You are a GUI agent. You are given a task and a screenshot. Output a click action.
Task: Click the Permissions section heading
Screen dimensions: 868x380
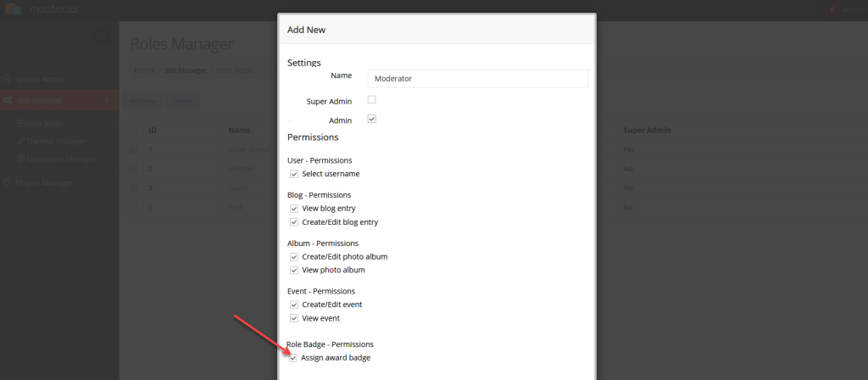(x=313, y=137)
